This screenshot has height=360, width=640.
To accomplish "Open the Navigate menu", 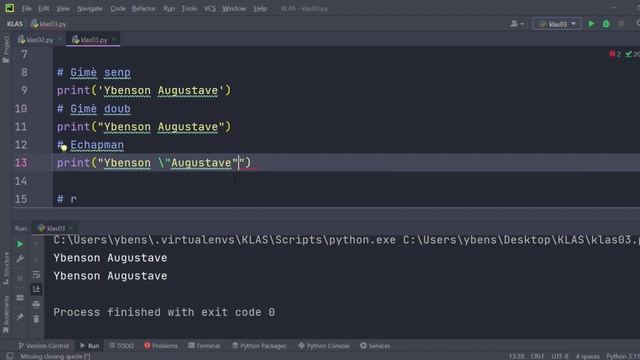I will (x=89, y=9).
